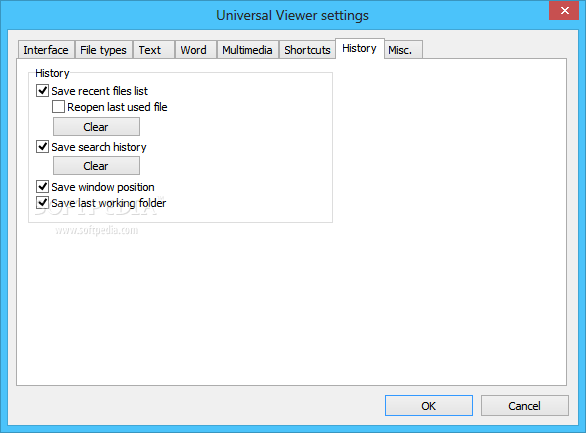The height and width of the screenshot is (433, 586).
Task: Uncheck Save recent files list
Action: (x=43, y=90)
